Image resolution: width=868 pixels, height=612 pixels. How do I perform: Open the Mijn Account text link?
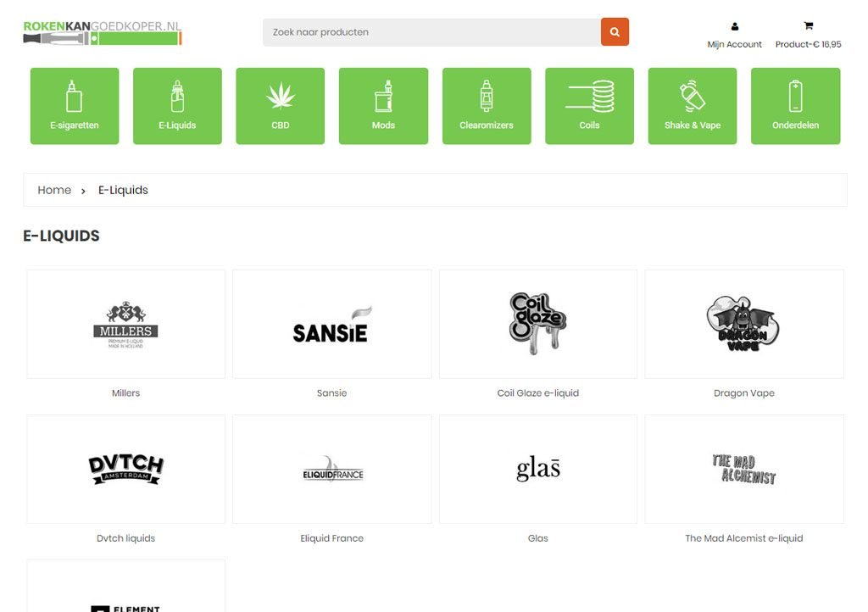coord(735,44)
